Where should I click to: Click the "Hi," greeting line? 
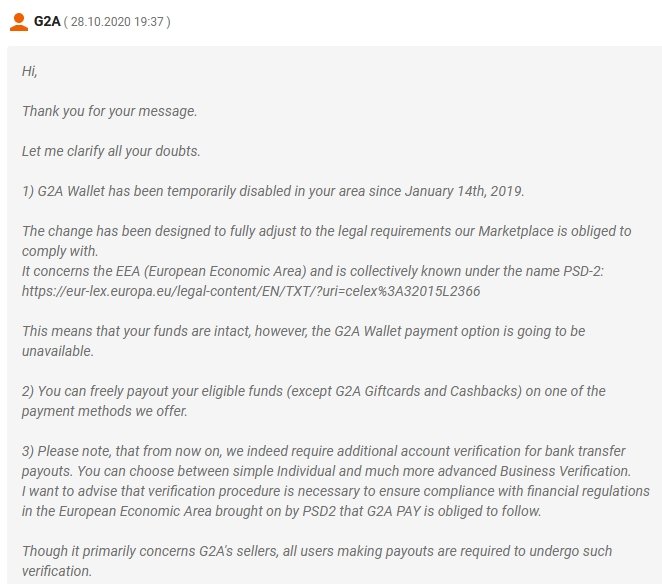[x=30, y=71]
